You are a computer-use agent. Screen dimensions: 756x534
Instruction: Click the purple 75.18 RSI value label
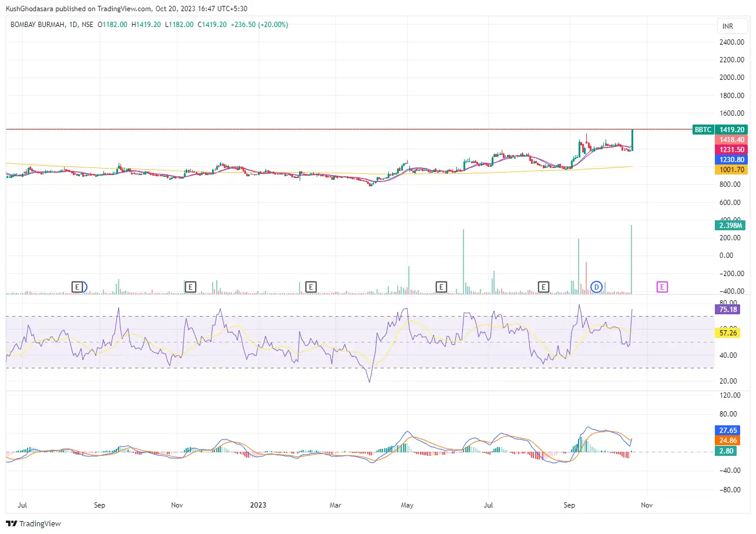click(x=727, y=310)
